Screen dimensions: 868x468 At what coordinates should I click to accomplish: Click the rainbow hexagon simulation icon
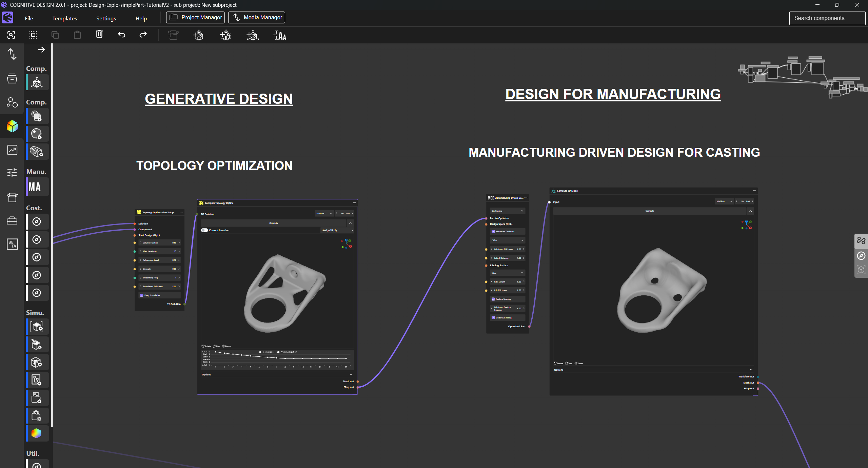click(x=37, y=433)
